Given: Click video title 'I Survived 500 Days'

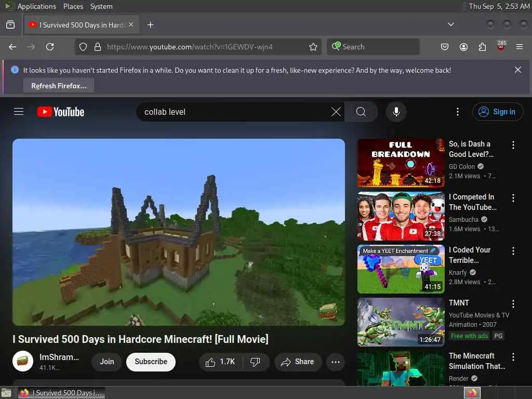Looking at the screenshot, I should tap(140, 339).
